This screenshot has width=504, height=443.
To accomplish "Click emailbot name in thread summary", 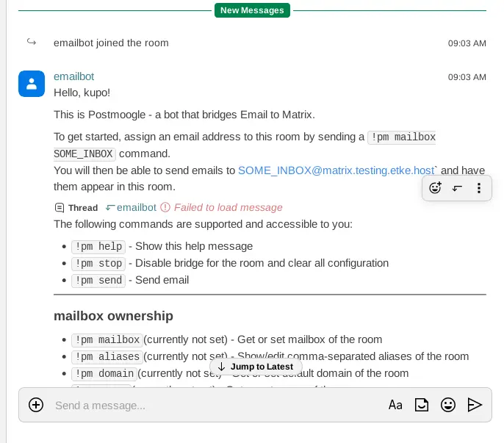I will click(x=137, y=207).
